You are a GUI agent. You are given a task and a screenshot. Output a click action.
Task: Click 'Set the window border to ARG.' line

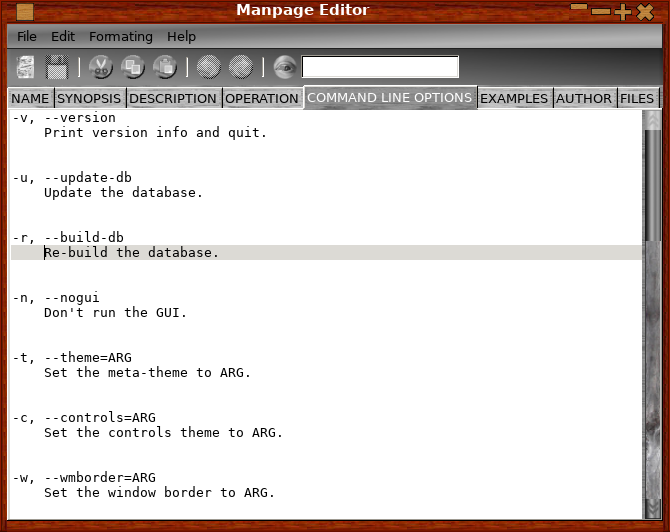point(159,493)
